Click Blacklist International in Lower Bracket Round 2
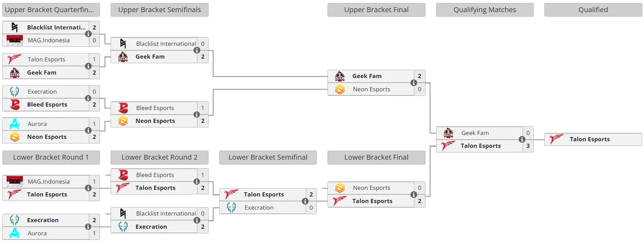Viewport: 644px width, 244px height. coord(166,214)
